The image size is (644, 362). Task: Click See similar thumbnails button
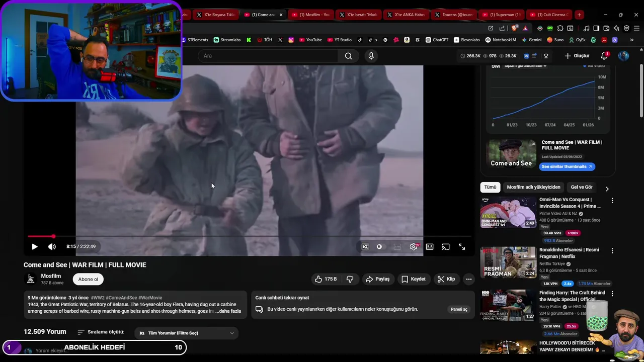pyautogui.click(x=567, y=166)
